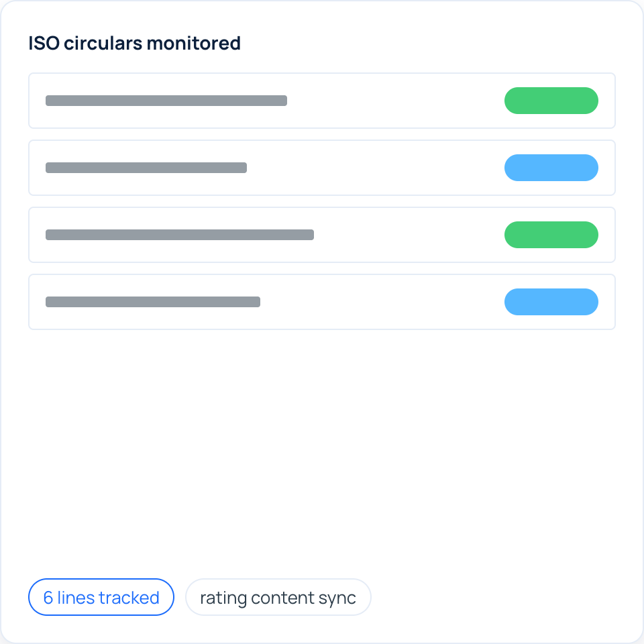Select the gray placeholder bar in fourth row
The height and width of the screenshot is (644, 644).
[153, 302]
